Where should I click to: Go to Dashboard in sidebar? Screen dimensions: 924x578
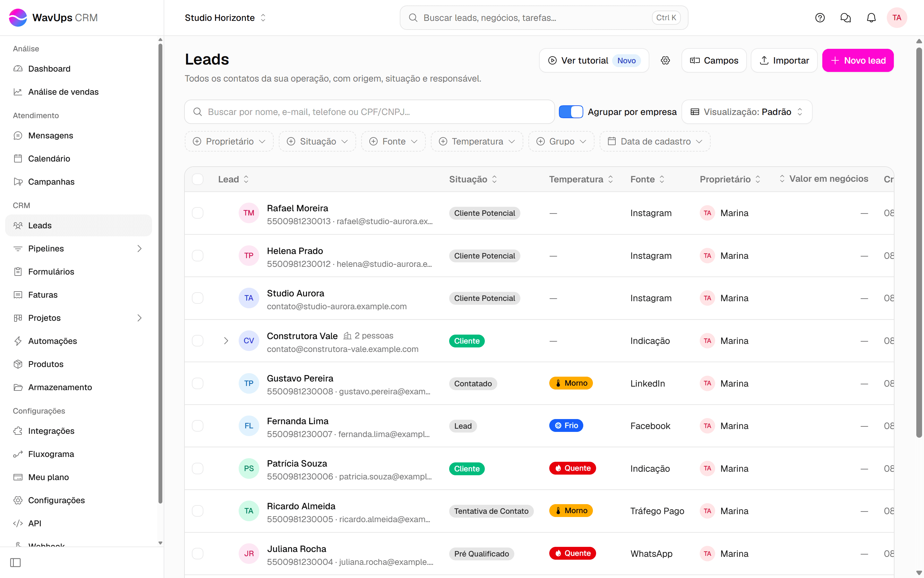pyautogui.click(x=79, y=69)
